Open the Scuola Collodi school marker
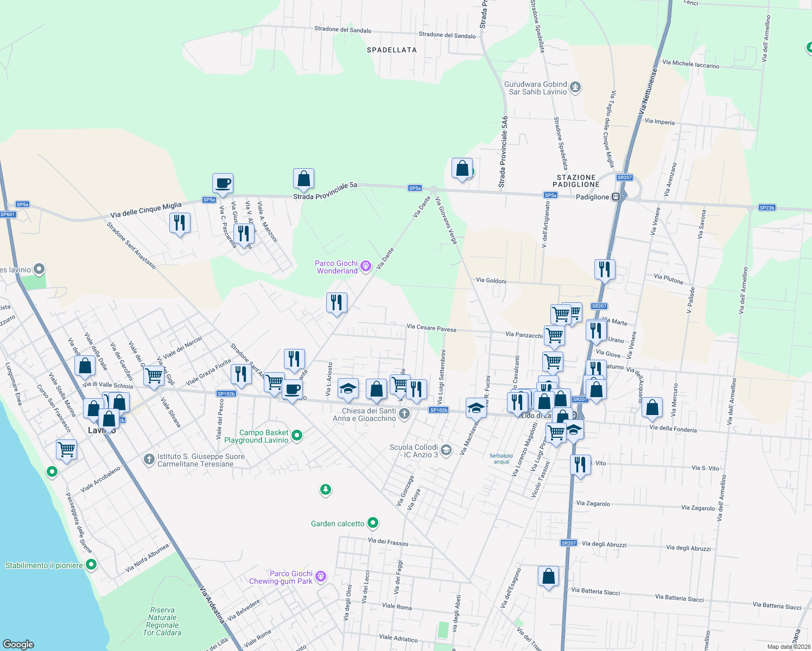This screenshot has height=651, width=812. 446,449
